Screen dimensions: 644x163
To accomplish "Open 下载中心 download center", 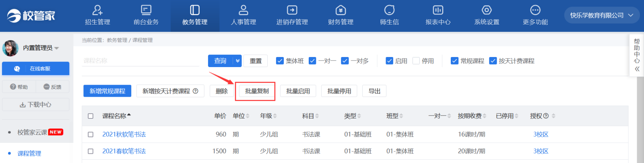I will [x=35, y=104].
